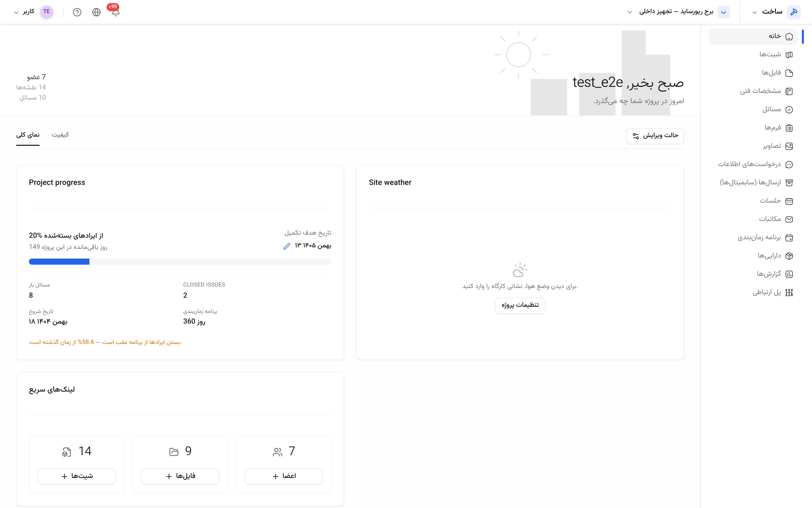The width and height of the screenshot is (812, 508).
Task: Switch to the کیفیت tab
Action: pyautogui.click(x=60, y=135)
